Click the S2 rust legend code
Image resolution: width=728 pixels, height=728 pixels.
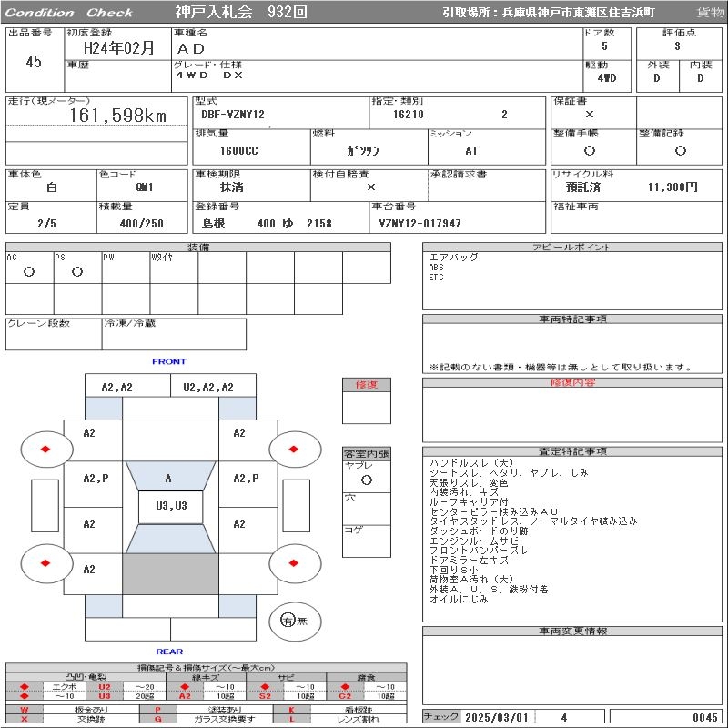265,696
